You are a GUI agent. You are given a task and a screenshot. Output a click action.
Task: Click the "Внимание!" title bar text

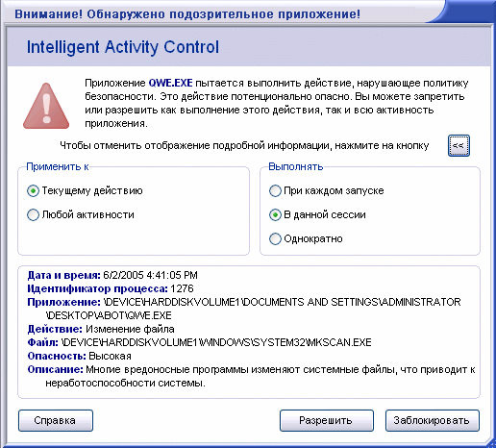tap(49, 14)
